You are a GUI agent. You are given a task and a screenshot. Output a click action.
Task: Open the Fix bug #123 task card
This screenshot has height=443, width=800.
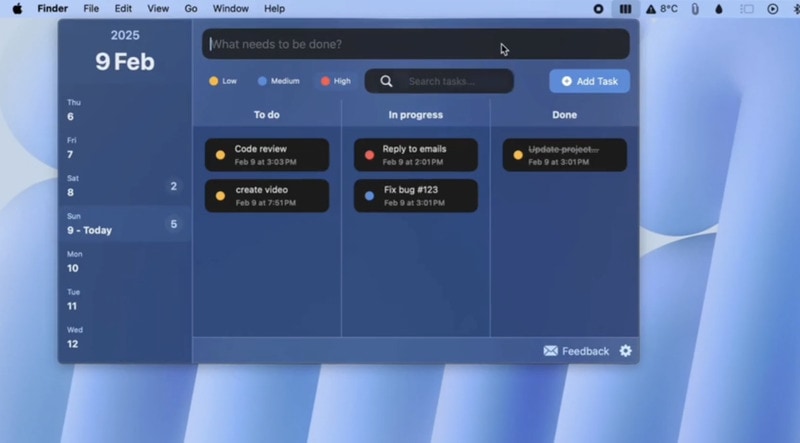point(415,196)
